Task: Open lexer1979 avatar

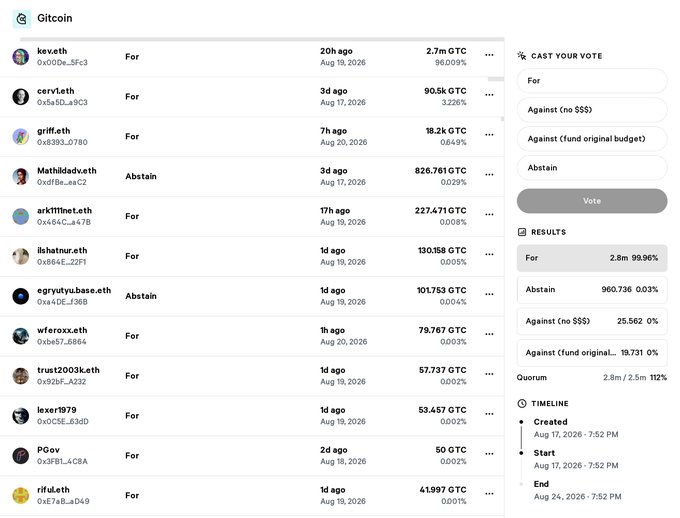Action: [20, 416]
